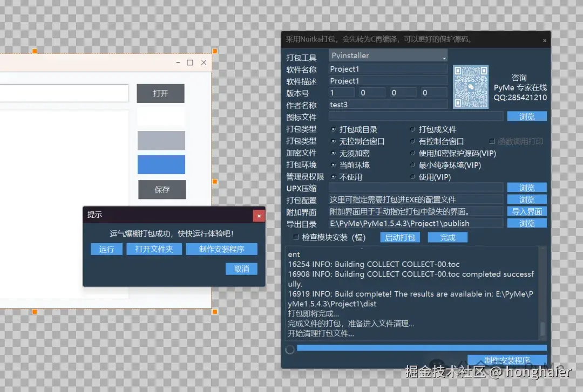
Task: Click 打开 in the designer window
Action: tap(160, 93)
